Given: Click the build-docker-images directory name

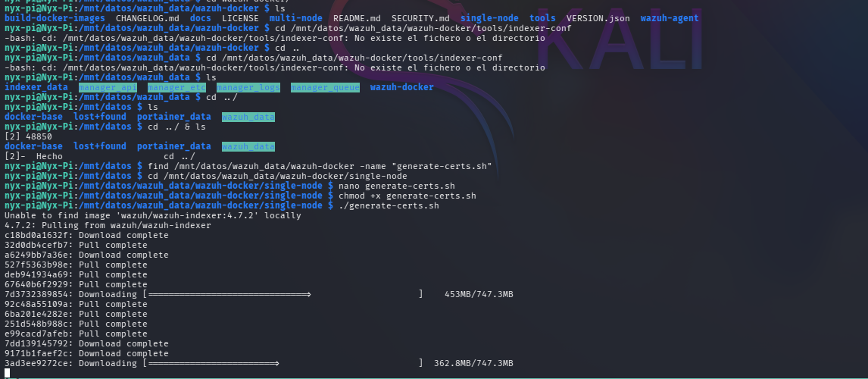Looking at the screenshot, I should (x=55, y=18).
